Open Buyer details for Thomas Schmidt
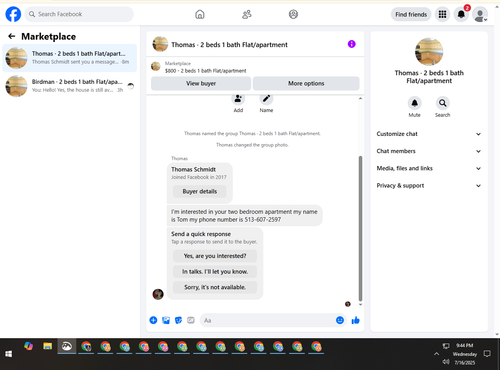Screen dimensions: 500x370 coord(200,191)
